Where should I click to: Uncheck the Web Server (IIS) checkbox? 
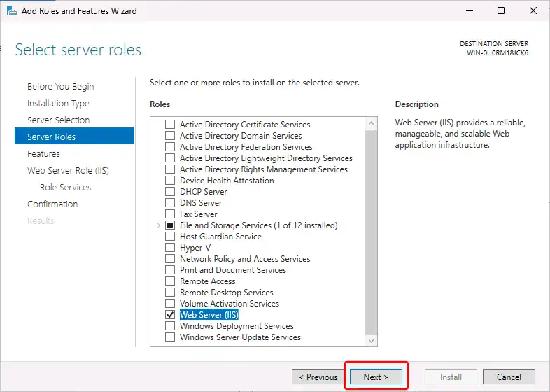tap(169, 315)
